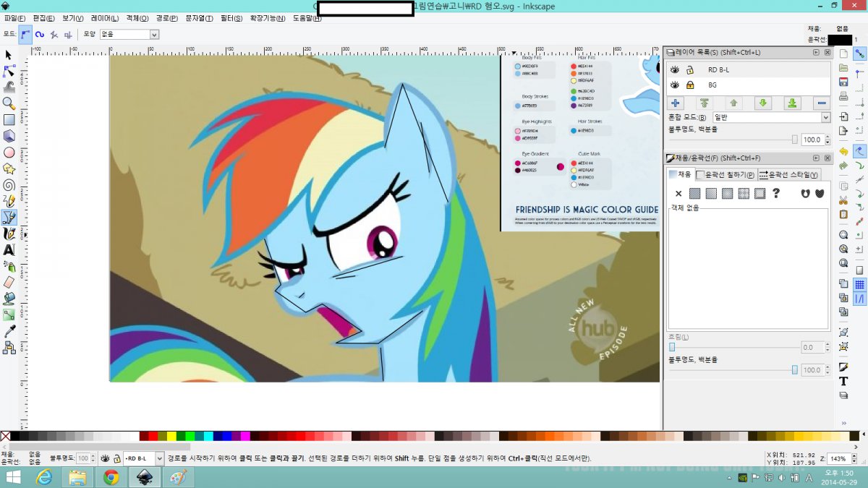Select the Zoom magnifier tool
Image resolution: width=868 pixels, height=488 pixels.
point(9,103)
